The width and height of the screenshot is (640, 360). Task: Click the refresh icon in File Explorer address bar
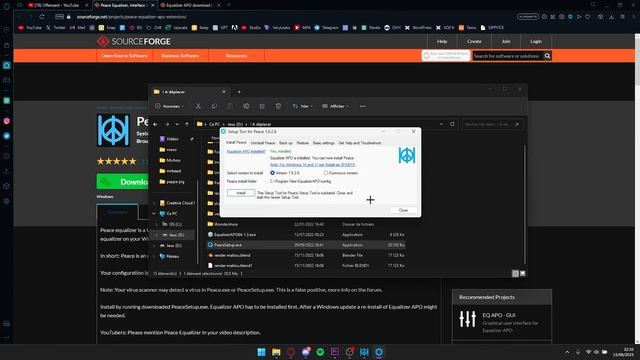(452, 124)
